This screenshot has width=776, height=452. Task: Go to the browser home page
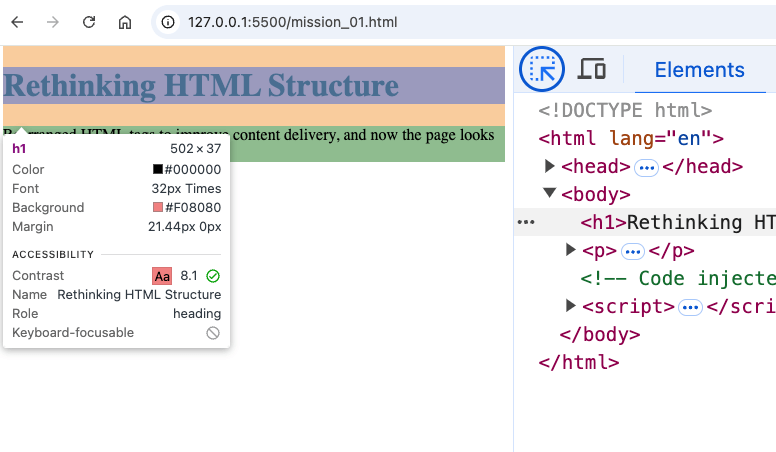pos(125,22)
